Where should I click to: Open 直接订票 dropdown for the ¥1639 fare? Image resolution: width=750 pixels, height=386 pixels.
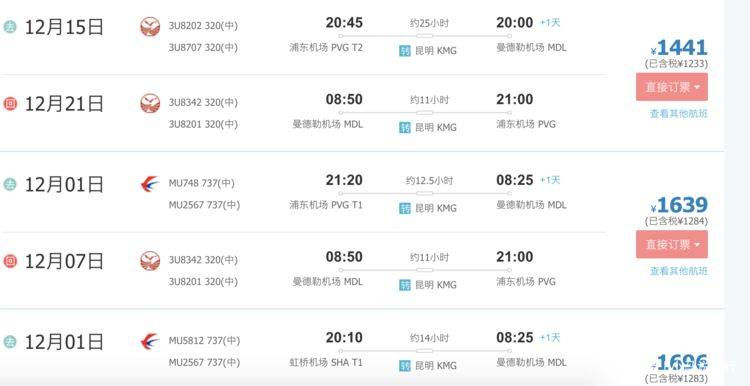coord(672,244)
